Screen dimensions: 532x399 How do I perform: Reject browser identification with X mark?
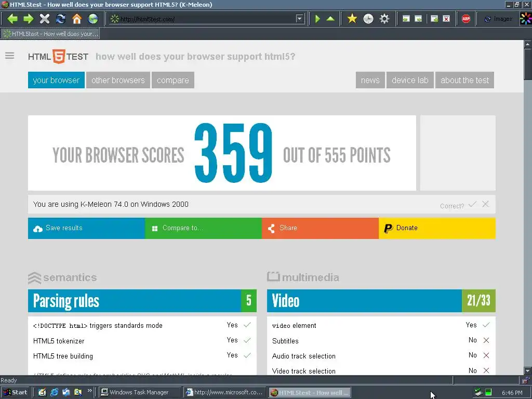coord(486,204)
